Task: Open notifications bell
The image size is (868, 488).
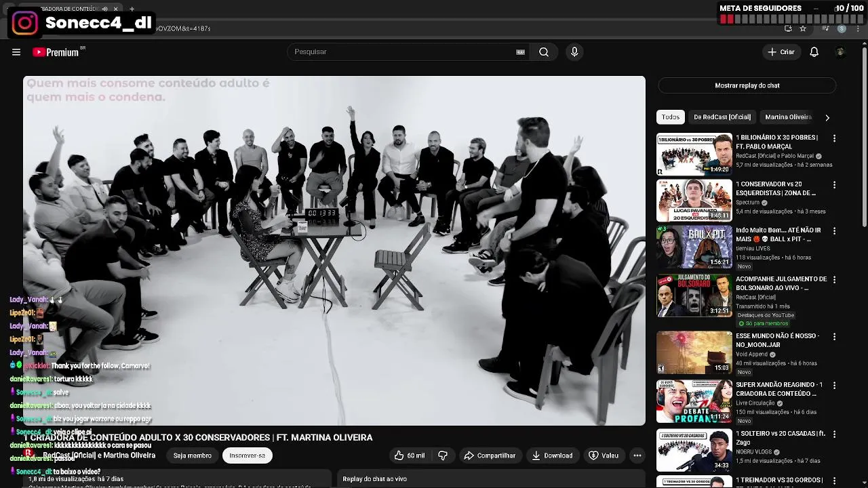Action: coord(814,52)
